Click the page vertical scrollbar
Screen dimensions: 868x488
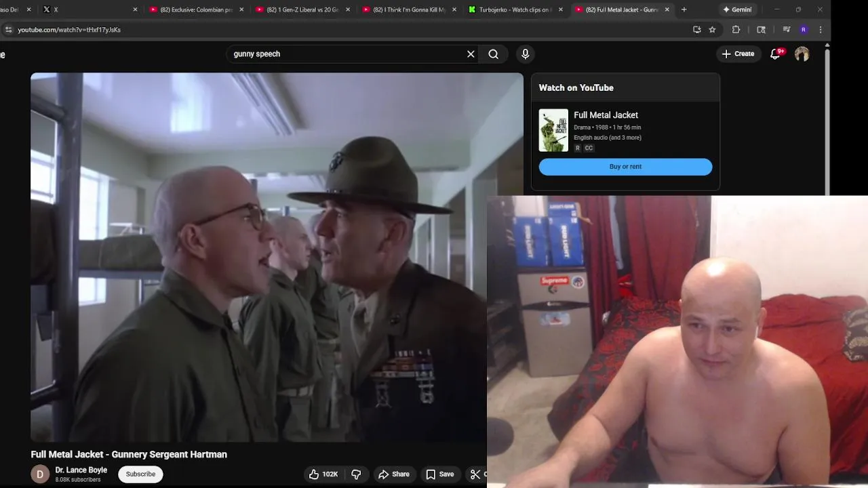click(x=827, y=122)
